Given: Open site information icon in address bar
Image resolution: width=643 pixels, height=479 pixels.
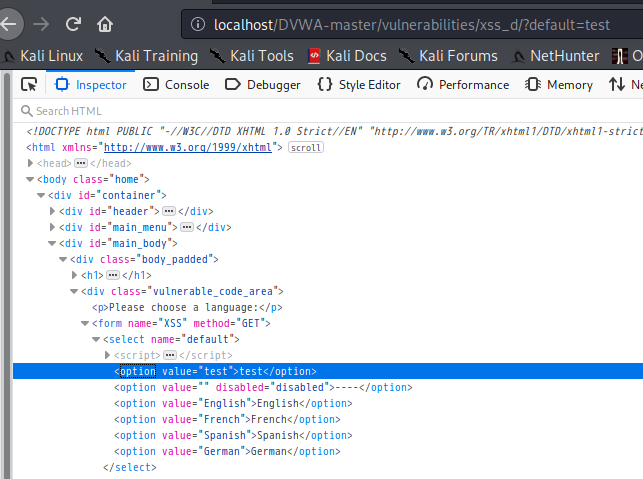Looking at the screenshot, I should 198,25.
